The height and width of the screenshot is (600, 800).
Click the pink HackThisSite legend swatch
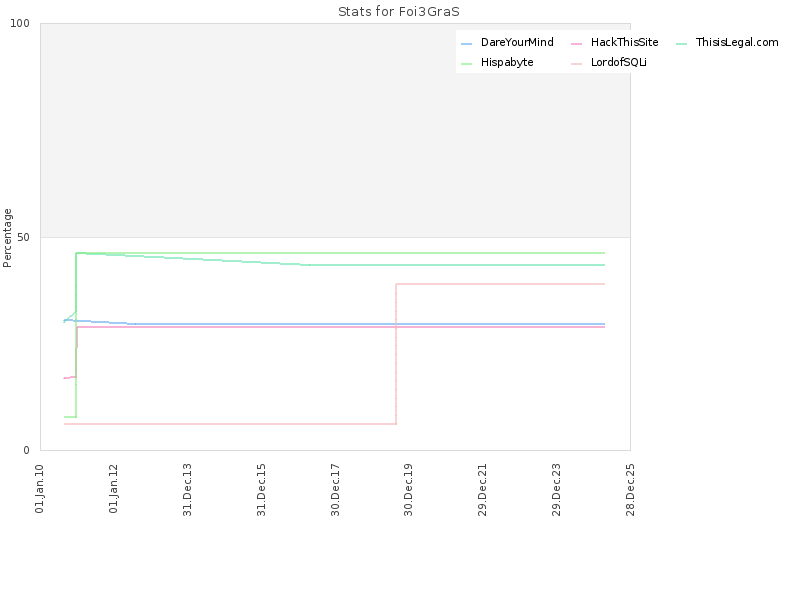pyautogui.click(x=577, y=44)
